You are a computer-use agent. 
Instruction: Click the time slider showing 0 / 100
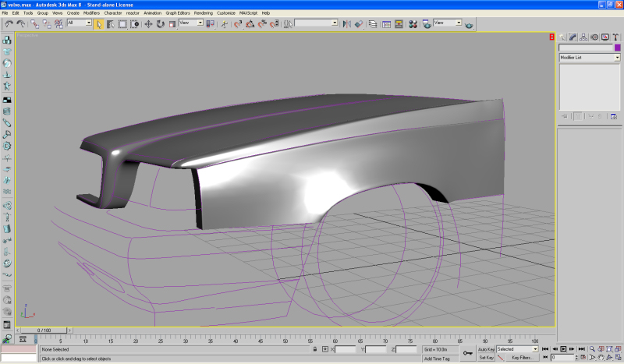[x=44, y=330]
